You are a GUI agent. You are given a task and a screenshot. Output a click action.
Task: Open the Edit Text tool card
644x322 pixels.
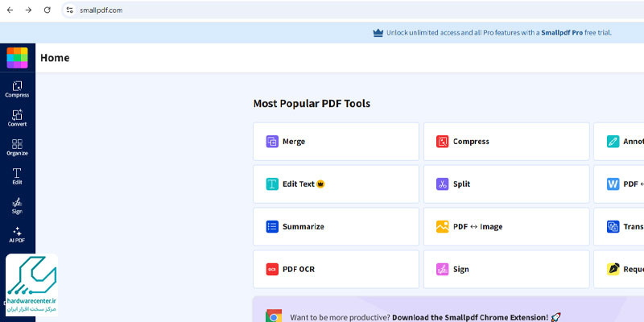[336, 184]
